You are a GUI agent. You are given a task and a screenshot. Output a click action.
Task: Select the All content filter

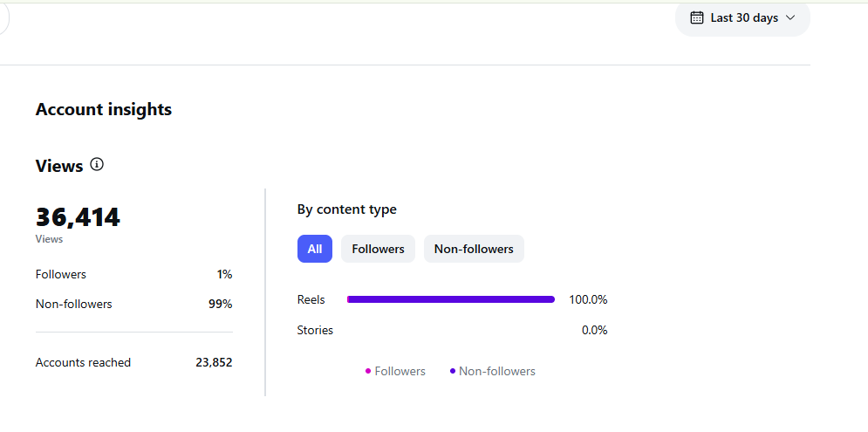pyautogui.click(x=314, y=249)
